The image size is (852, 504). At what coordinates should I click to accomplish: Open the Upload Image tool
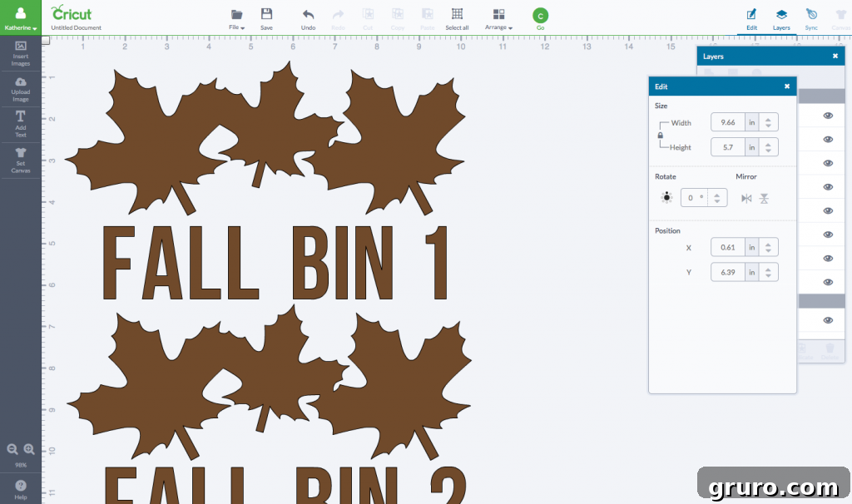21,89
